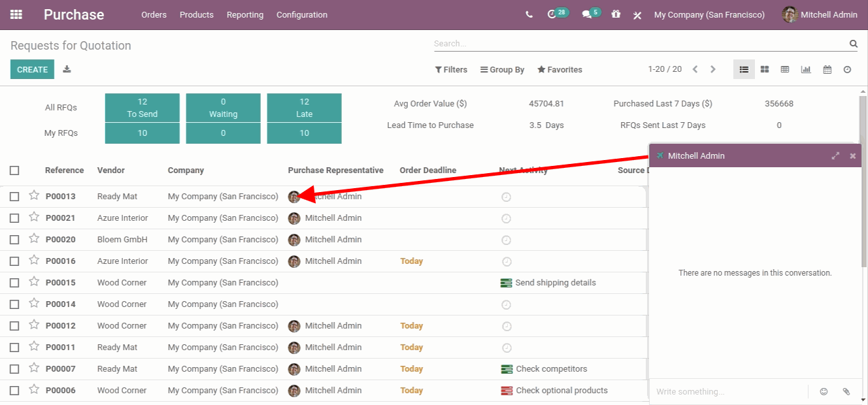The image size is (868, 405).
Task: Tick the checkbox for row P00021
Action: click(x=14, y=218)
